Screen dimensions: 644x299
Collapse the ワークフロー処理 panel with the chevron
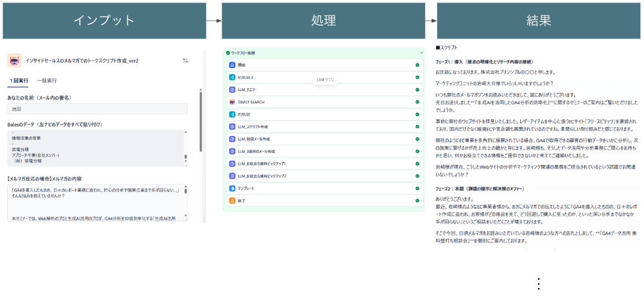pyautogui.click(x=421, y=53)
